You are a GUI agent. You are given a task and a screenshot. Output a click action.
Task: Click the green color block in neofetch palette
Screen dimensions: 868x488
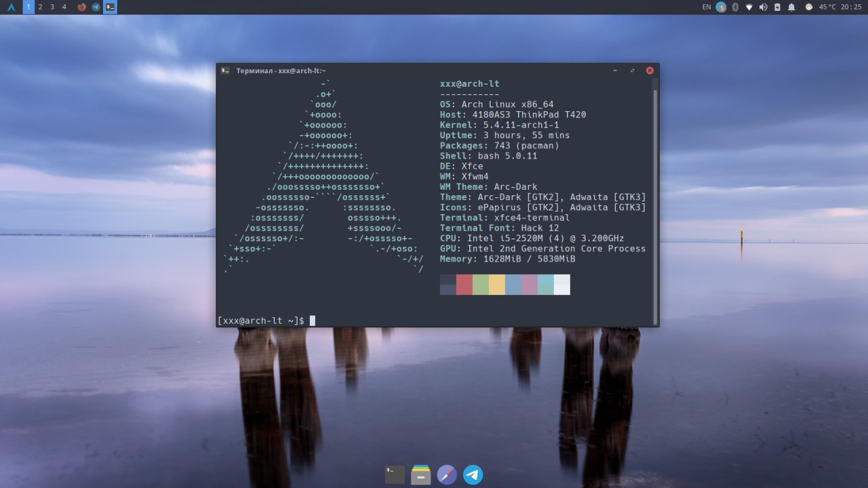tap(481, 285)
